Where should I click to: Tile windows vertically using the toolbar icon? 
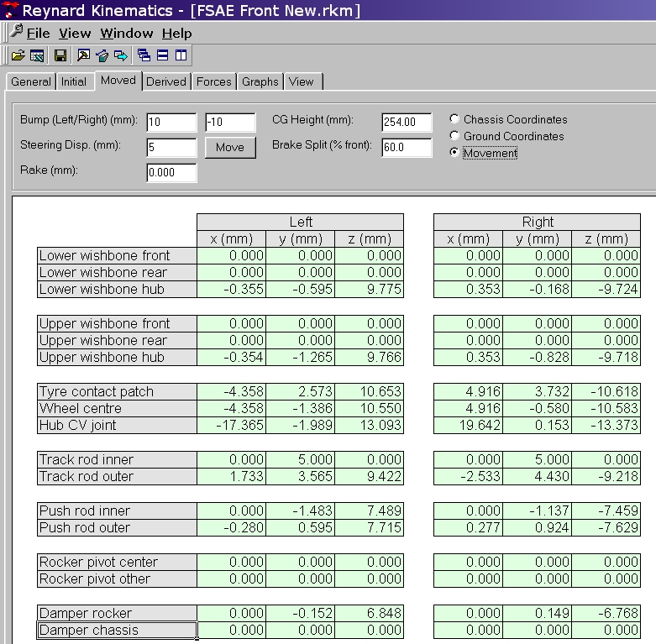pos(181,55)
